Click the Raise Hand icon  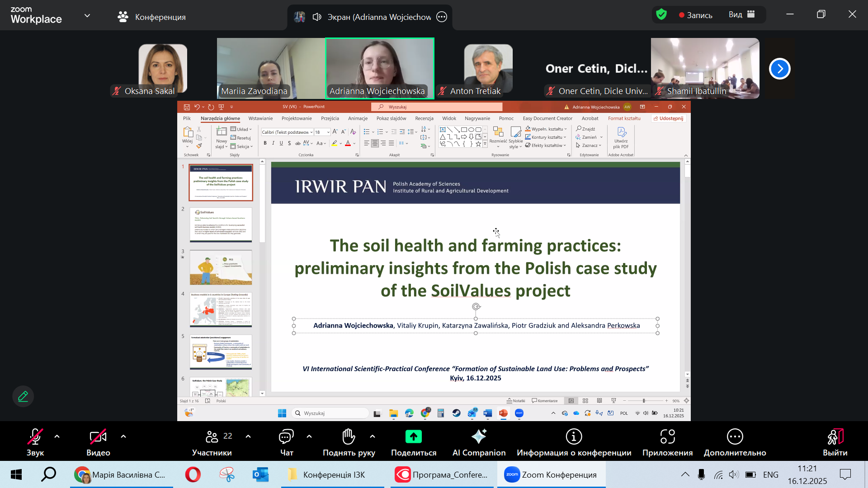point(349,437)
